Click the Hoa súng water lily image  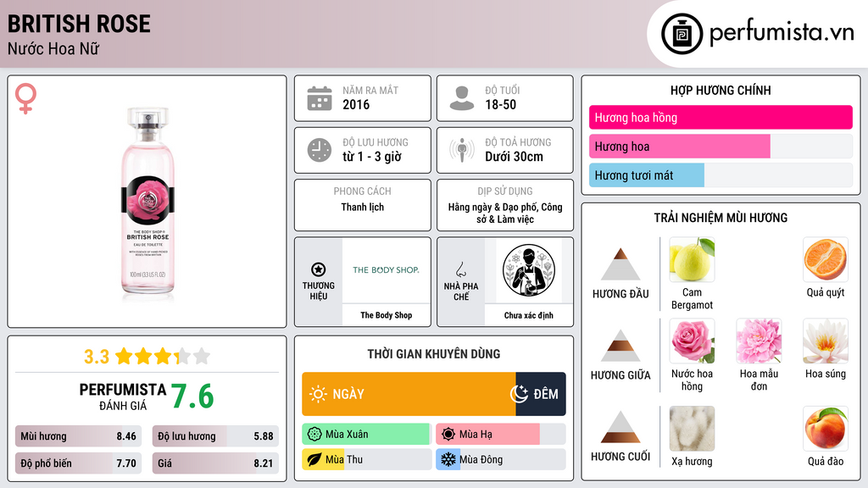[826, 341]
